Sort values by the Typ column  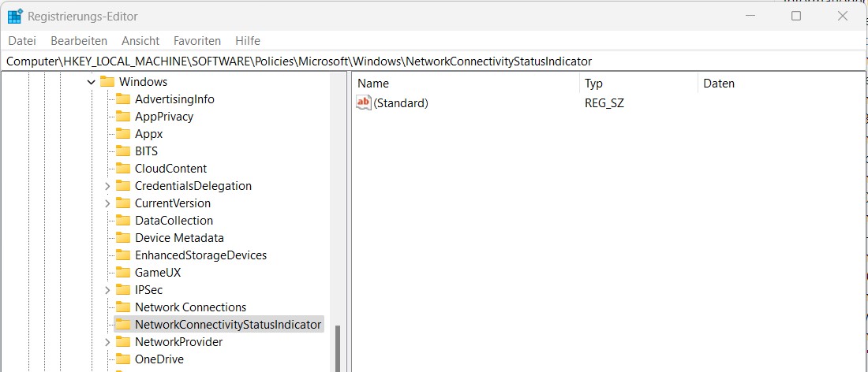click(x=639, y=84)
